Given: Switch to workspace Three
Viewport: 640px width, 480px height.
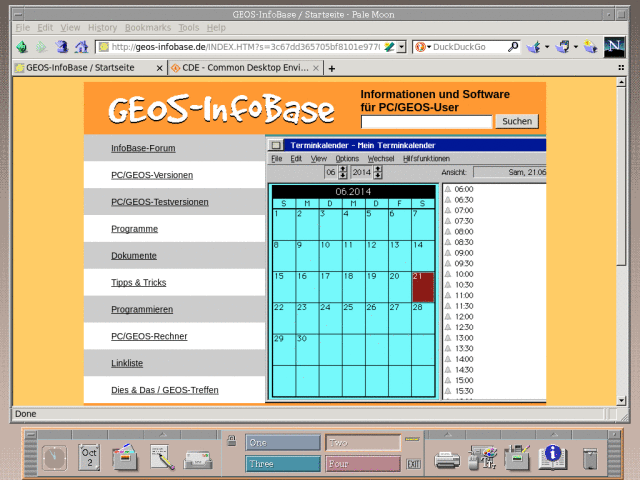Looking at the screenshot, I should coord(283,464).
